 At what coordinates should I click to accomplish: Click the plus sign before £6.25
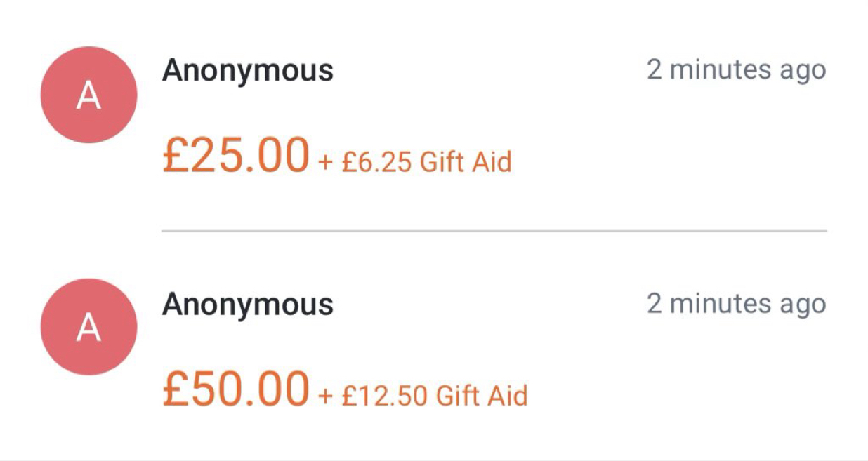coord(324,163)
